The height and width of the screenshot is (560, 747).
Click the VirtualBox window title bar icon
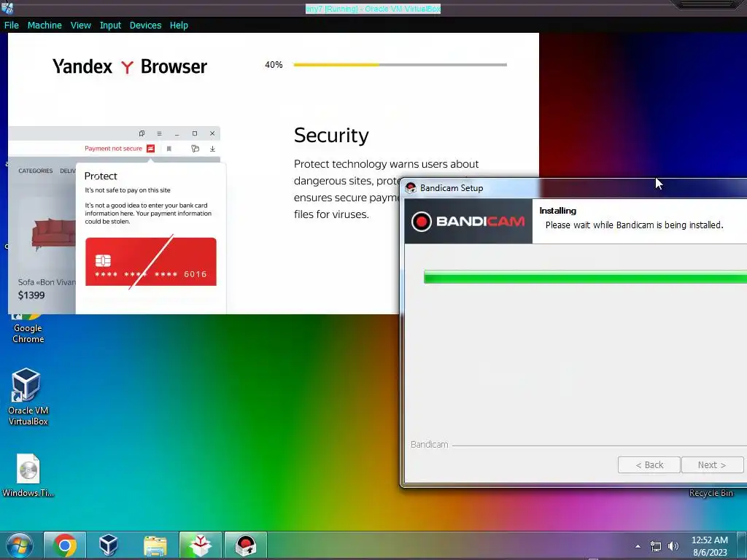pos(7,7)
